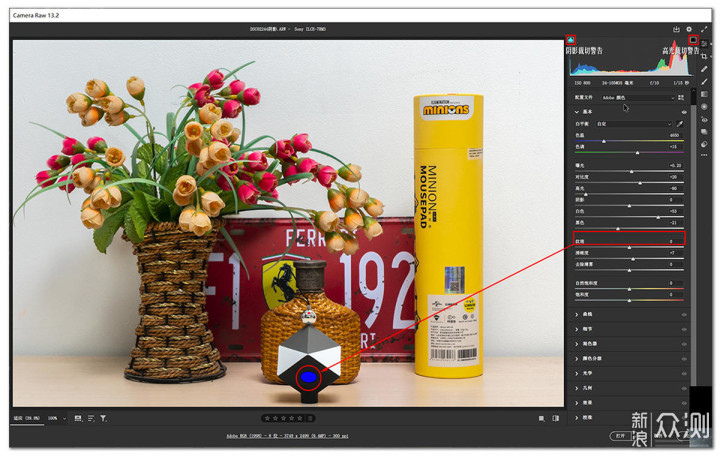Click the Tint slider handle

point(637,152)
